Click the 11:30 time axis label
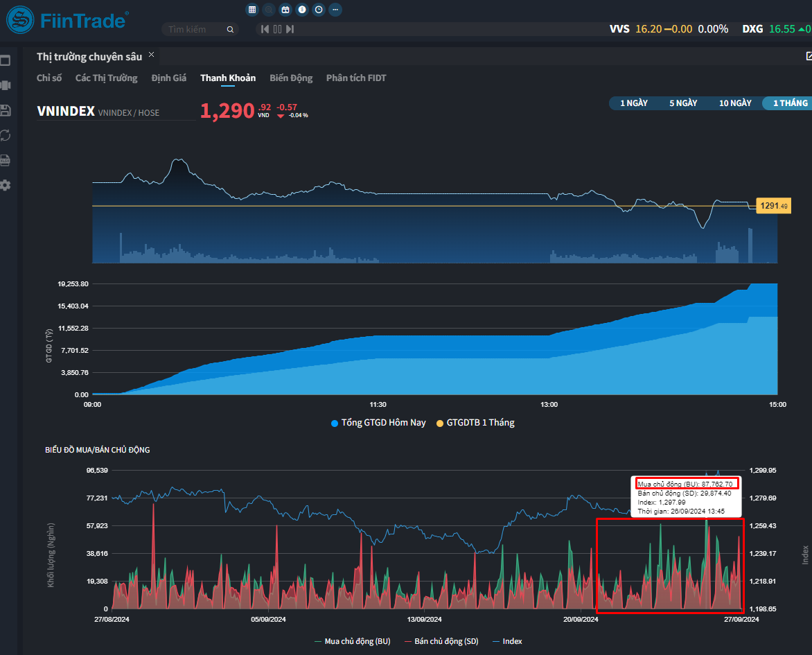The image size is (812, 655). point(378,405)
